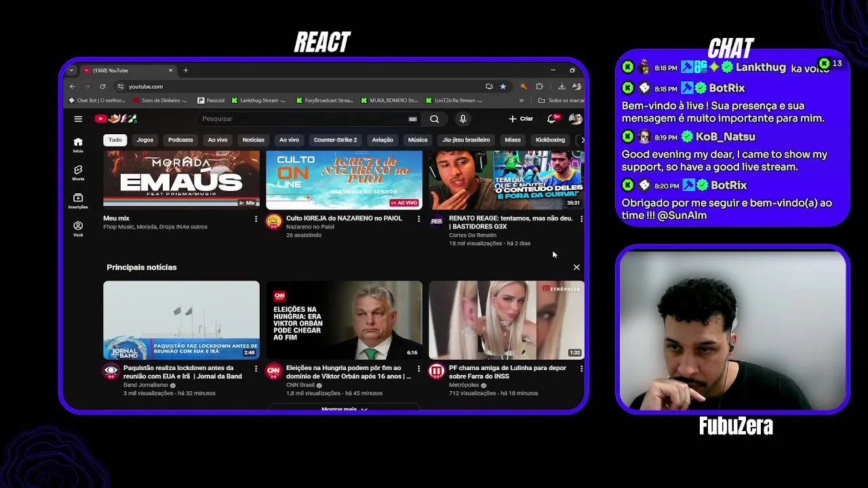Open Shorts in the sidebar

(78, 173)
